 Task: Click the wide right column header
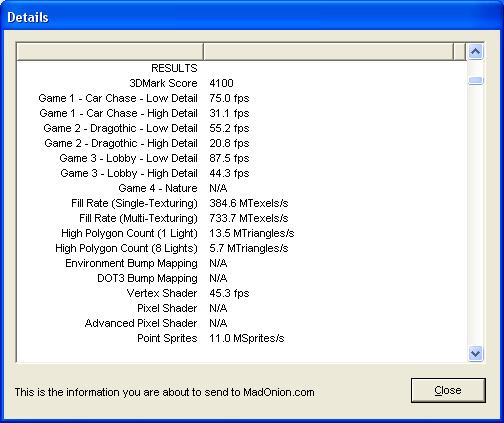(x=328, y=52)
